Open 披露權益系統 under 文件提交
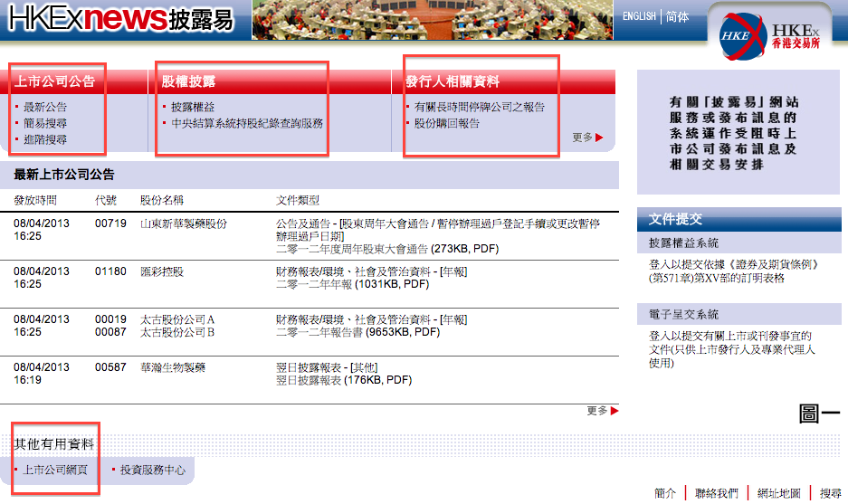The height and width of the screenshot is (504, 848). click(683, 242)
